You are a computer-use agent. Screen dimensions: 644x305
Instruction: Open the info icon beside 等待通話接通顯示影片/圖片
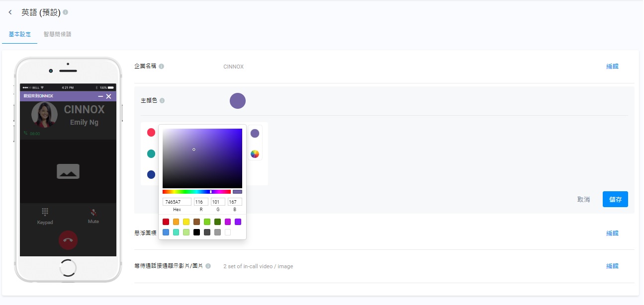pos(208,266)
